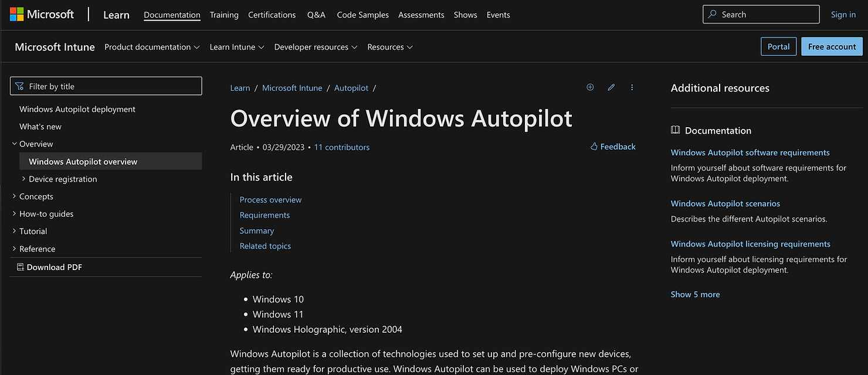Click the add to collection plus icon

(x=590, y=87)
